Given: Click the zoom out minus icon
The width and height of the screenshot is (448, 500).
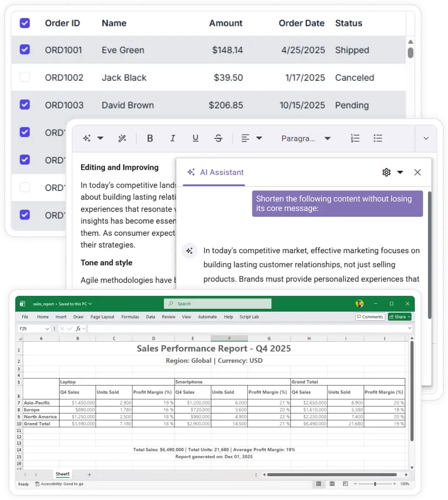Looking at the screenshot, I should tap(355, 484).
